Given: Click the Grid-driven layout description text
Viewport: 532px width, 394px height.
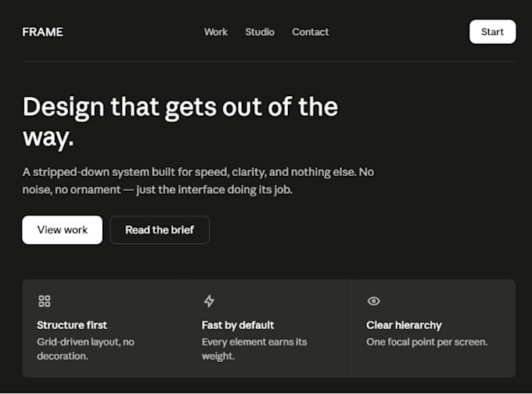Looking at the screenshot, I should (x=86, y=349).
